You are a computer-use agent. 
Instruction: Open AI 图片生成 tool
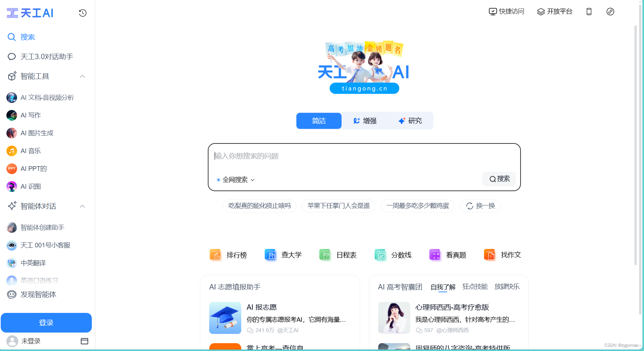[30, 133]
